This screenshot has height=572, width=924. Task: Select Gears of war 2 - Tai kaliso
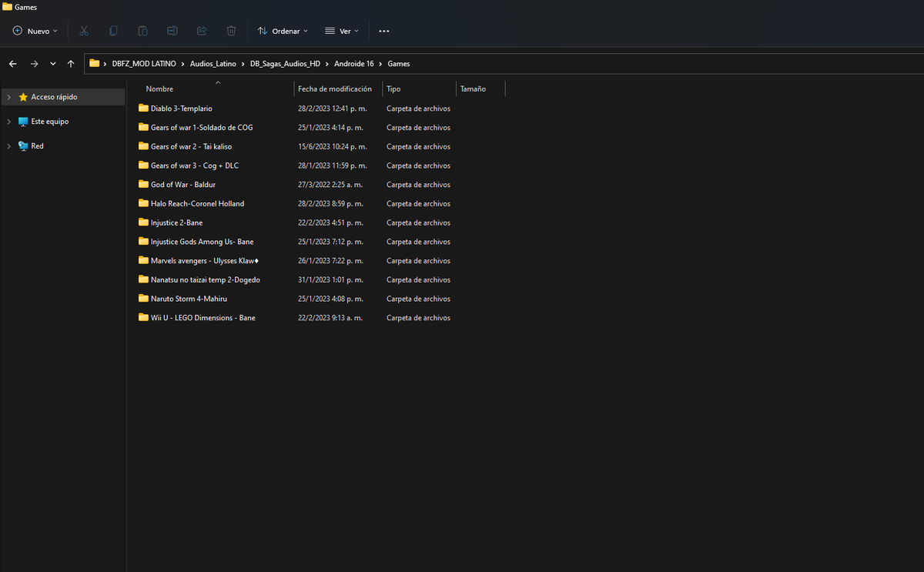[x=191, y=147]
